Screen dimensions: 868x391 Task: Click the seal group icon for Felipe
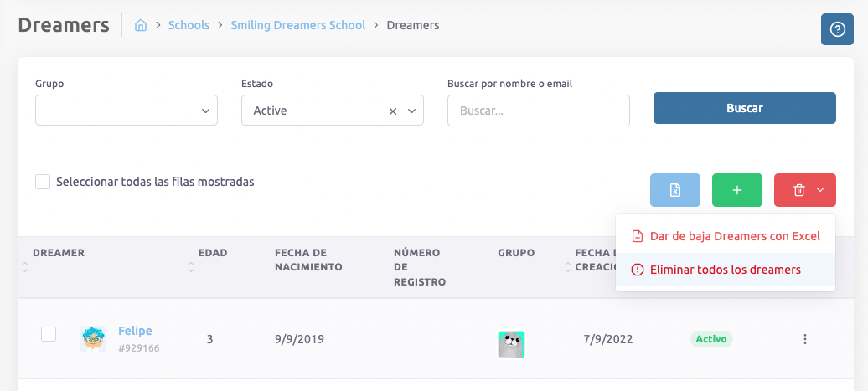(x=511, y=344)
